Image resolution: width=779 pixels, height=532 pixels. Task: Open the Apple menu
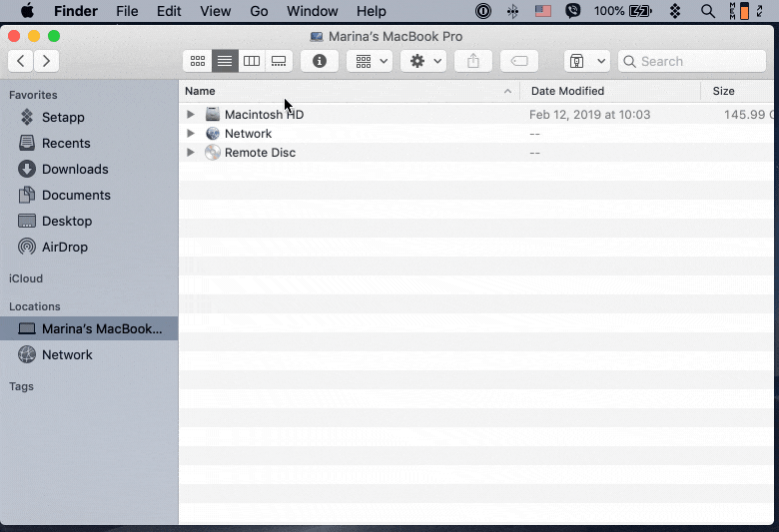[x=28, y=11]
